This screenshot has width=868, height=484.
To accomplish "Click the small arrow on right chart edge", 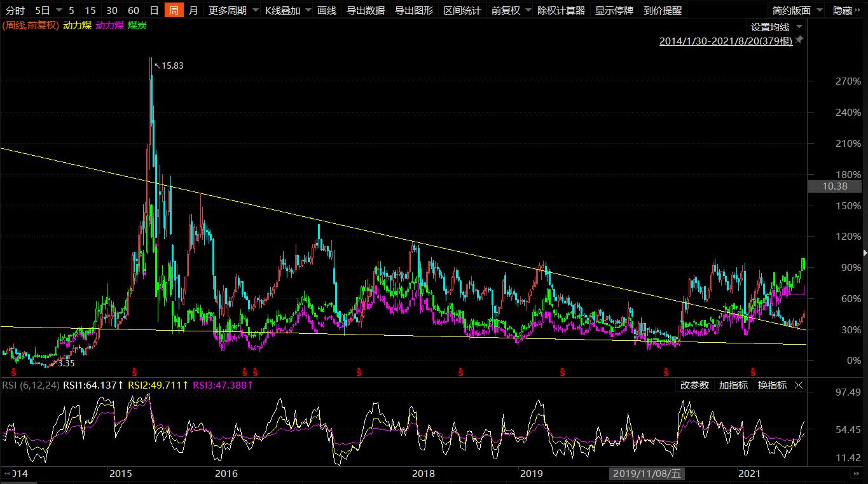I will click(x=865, y=253).
